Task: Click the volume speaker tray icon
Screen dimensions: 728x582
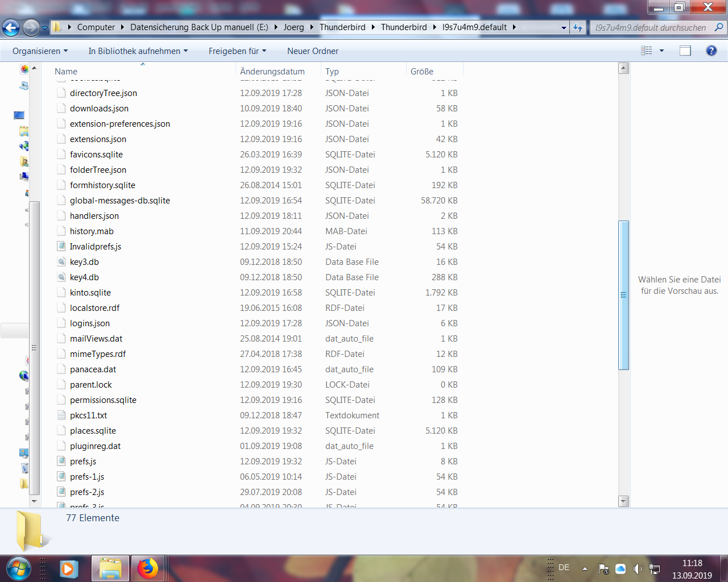Action: [x=638, y=568]
